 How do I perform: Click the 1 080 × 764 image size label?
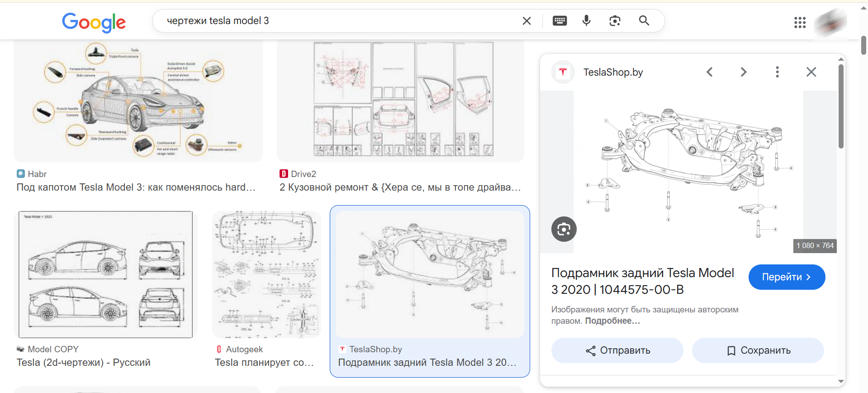(x=815, y=246)
